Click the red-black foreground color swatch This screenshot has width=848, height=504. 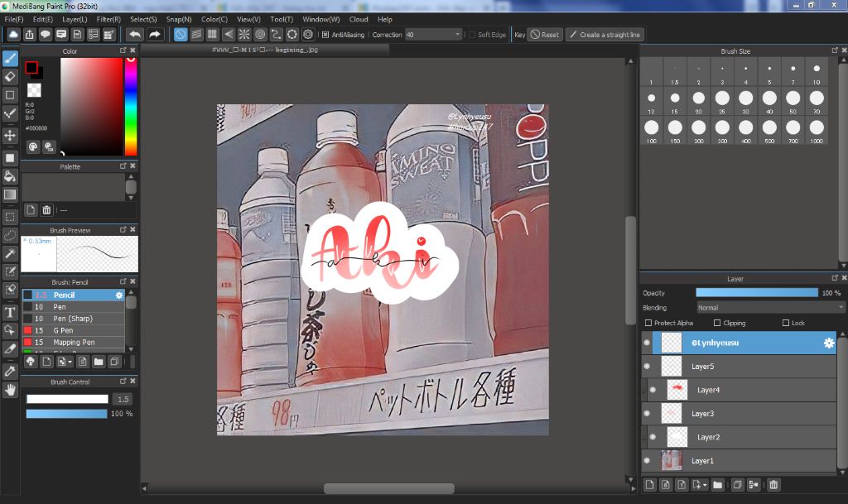click(31, 68)
